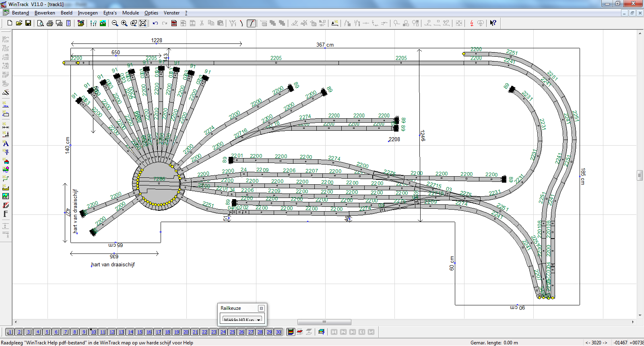Close the Railkeuze floating panel
Image resolution: width=644 pixels, height=346 pixels.
pyautogui.click(x=261, y=308)
